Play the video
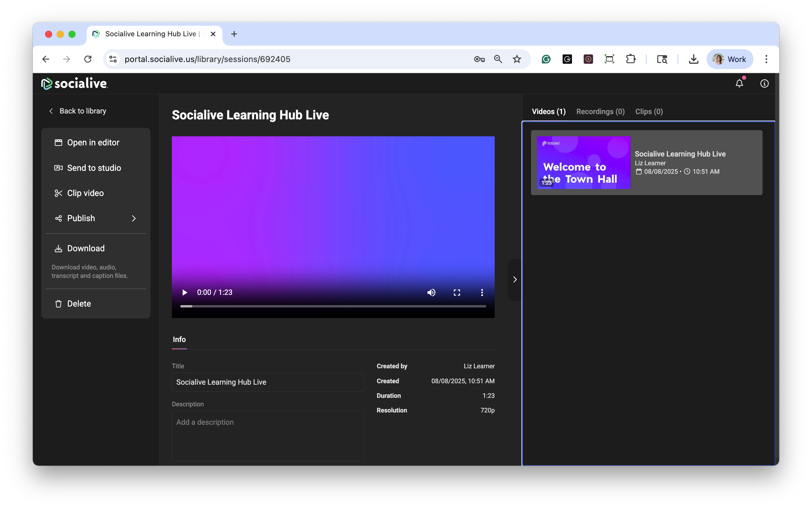The height and width of the screenshot is (509, 812). [185, 292]
